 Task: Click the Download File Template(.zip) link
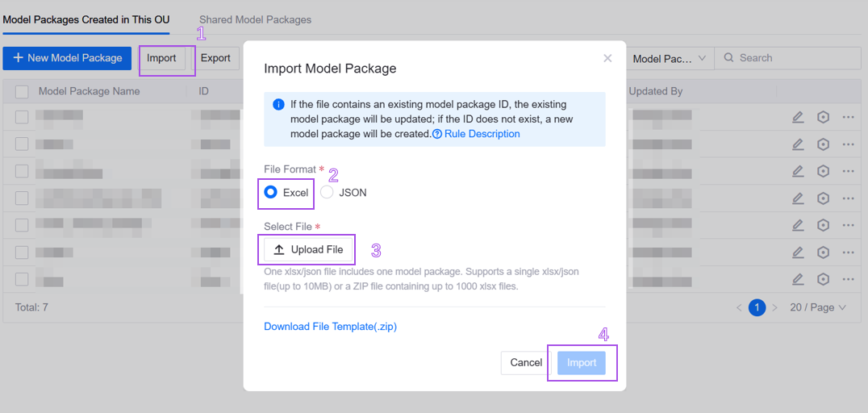pyautogui.click(x=331, y=327)
